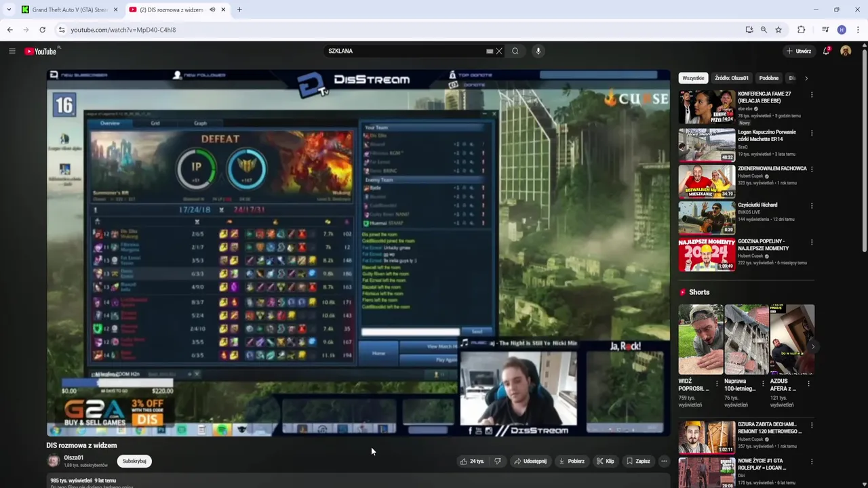
Task: Open the Naprawa 100-letniego short
Action: (x=746, y=340)
